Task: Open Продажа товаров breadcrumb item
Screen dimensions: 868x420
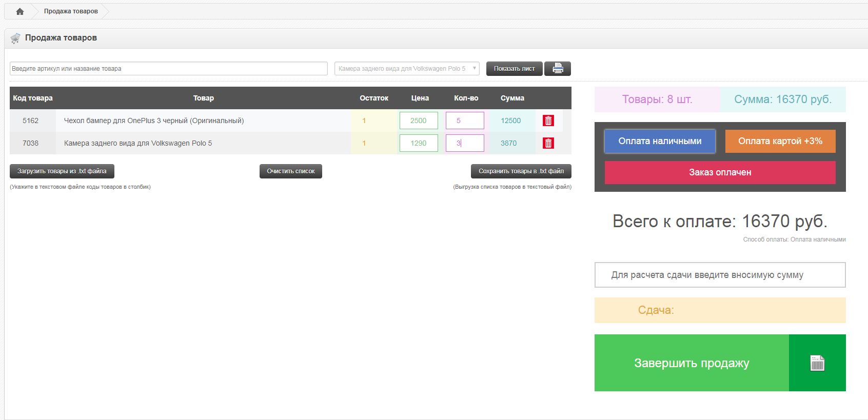Action: tap(71, 11)
